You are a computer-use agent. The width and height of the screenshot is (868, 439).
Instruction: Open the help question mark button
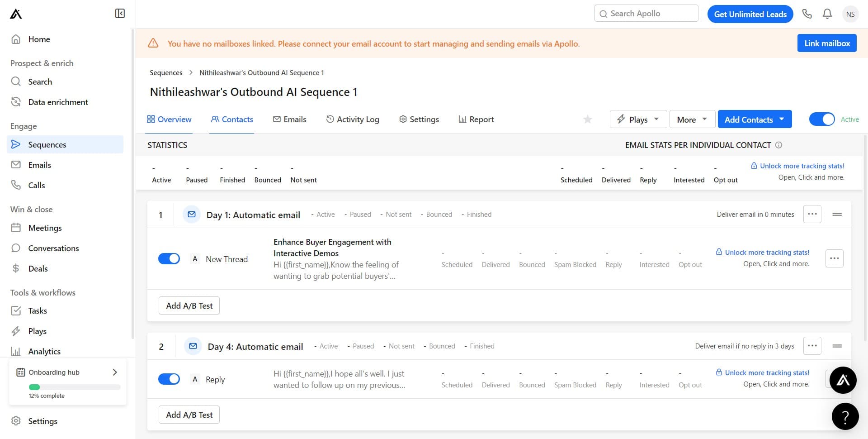(845, 416)
